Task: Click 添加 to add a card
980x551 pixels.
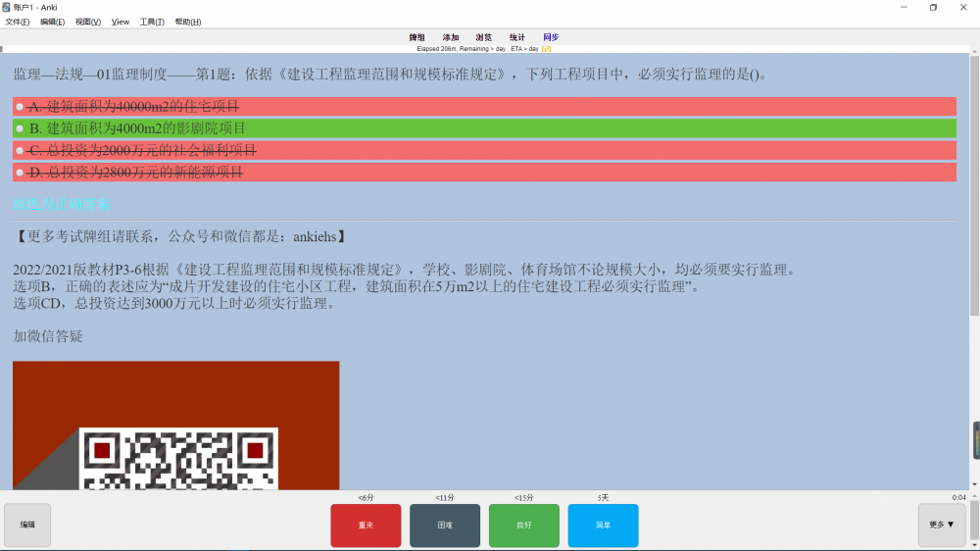Action: (x=451, y=37)
